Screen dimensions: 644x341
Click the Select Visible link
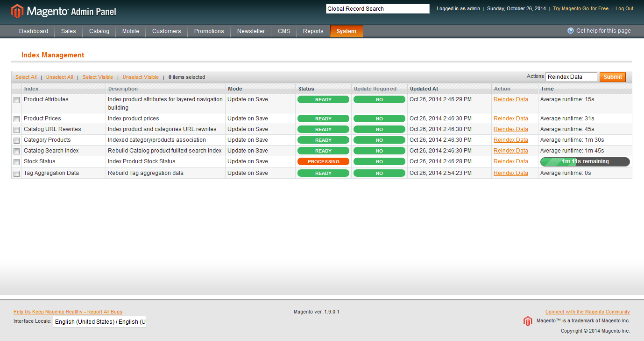(98, 77)
